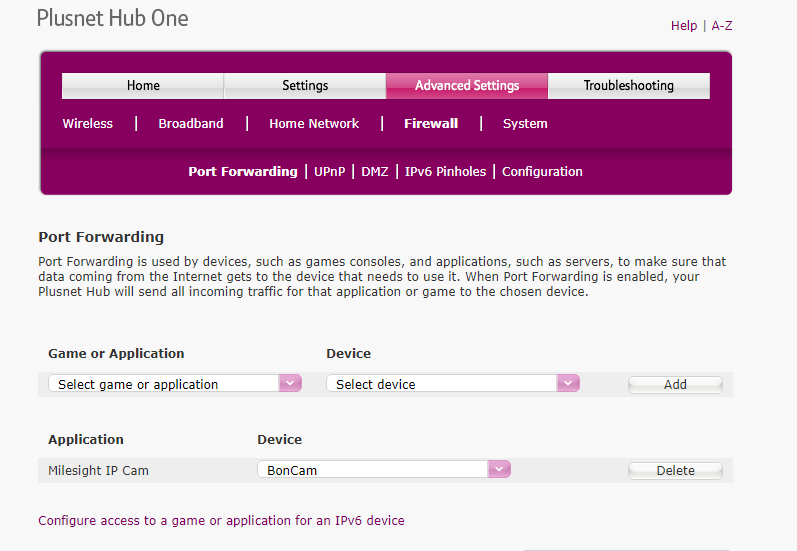Open IPv6 Pinholes settings

(x=445, y=172)
